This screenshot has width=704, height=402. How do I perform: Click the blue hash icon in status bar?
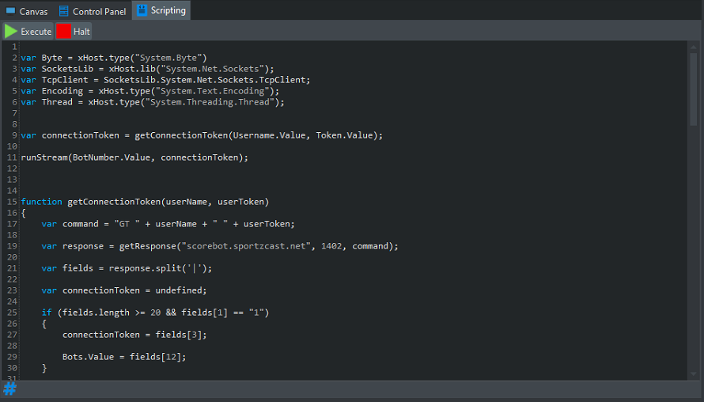[9, 388]
